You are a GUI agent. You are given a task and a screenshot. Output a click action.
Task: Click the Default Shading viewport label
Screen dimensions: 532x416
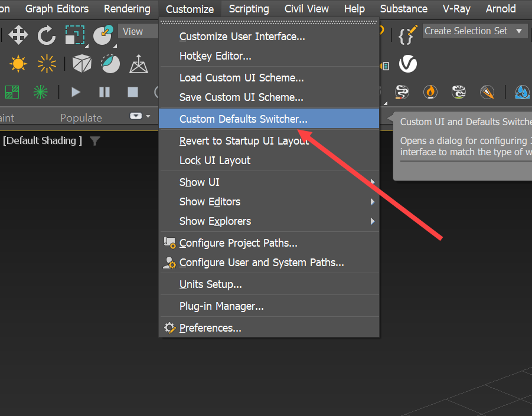click(43, 140)
